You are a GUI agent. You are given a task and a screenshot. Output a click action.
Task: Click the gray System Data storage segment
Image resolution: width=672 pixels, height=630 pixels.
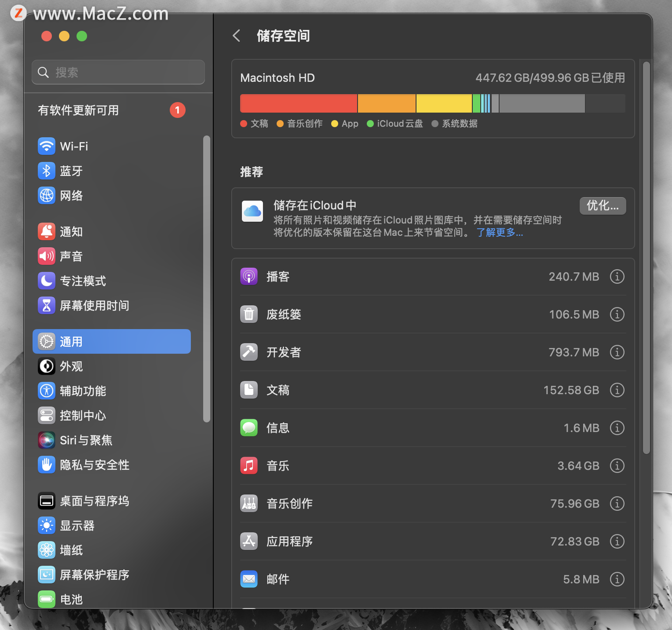point(542,103)
